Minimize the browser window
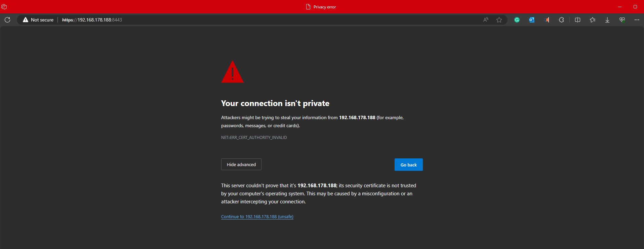The width and height of the screenshot is (644, 249). tap(620, 7)
